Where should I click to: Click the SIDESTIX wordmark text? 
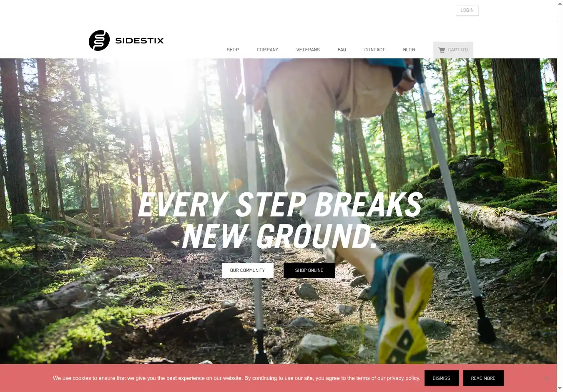pyautogui.click(x=139, y=40)
